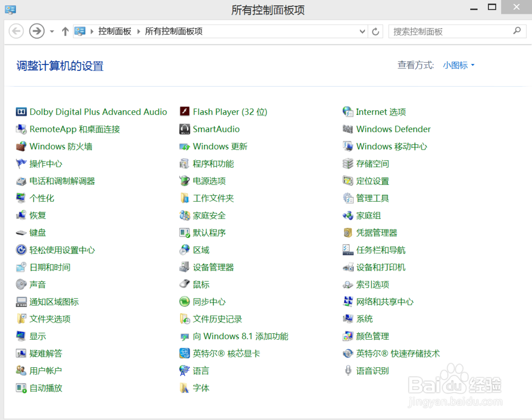The height and width of the screenshot is (420, 532).
Task: Click the Windows 更新 icon
Action: click(185, 146)
